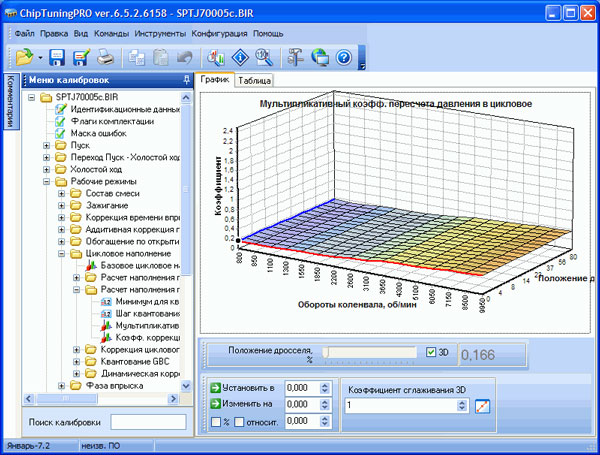Click the magnifier search toolbar icon

click(261, 57)
